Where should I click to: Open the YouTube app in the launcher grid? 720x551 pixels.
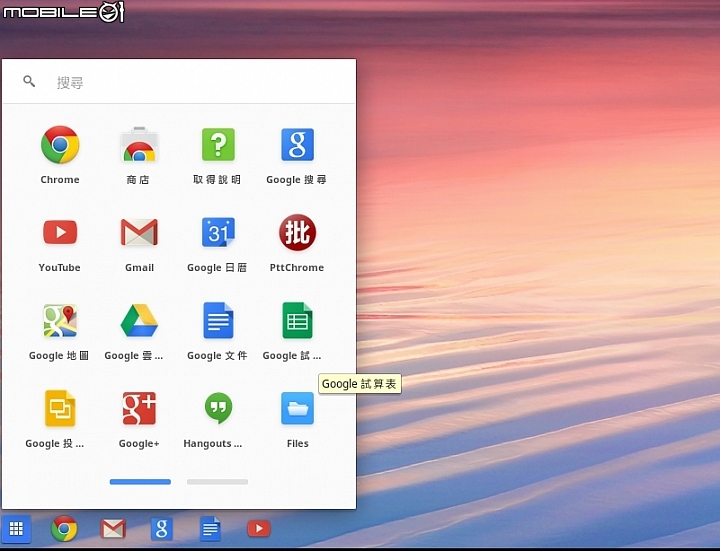pos(60,232)
